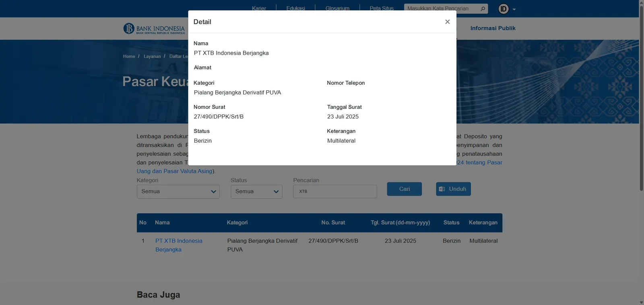The height and width of the screenshot is (305, 644).
Task: Open the ID language selector icon
Action: pos(504,9)
